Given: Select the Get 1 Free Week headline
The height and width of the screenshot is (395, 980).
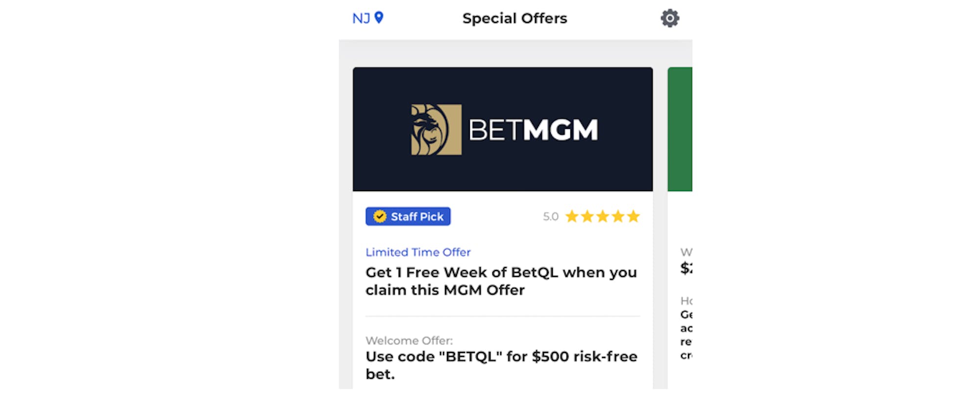Looking at the screenshot, I should 501,281.
